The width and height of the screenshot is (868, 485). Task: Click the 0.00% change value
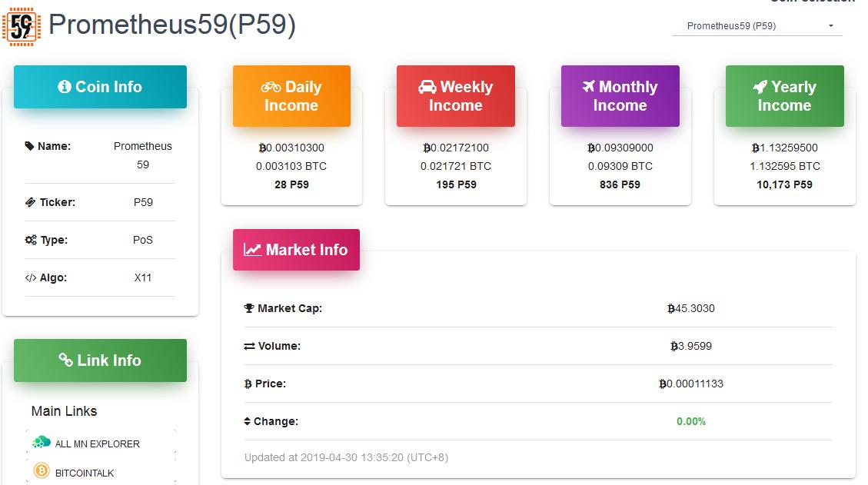pos(691,421)
